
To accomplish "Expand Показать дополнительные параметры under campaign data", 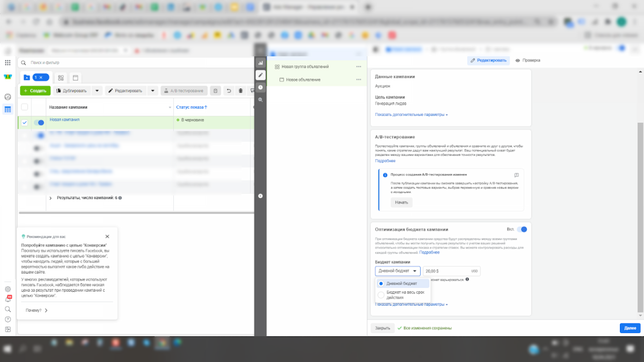I will (x=411, y=114).
